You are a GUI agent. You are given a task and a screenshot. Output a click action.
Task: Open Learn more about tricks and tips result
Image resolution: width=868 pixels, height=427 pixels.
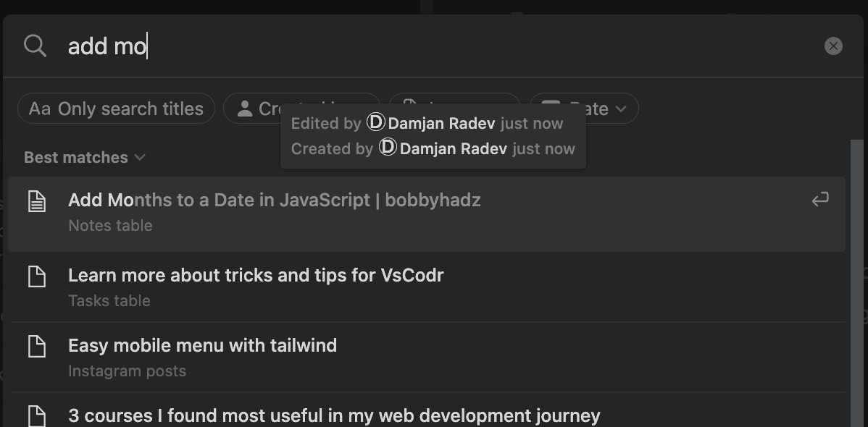(427, 287)
